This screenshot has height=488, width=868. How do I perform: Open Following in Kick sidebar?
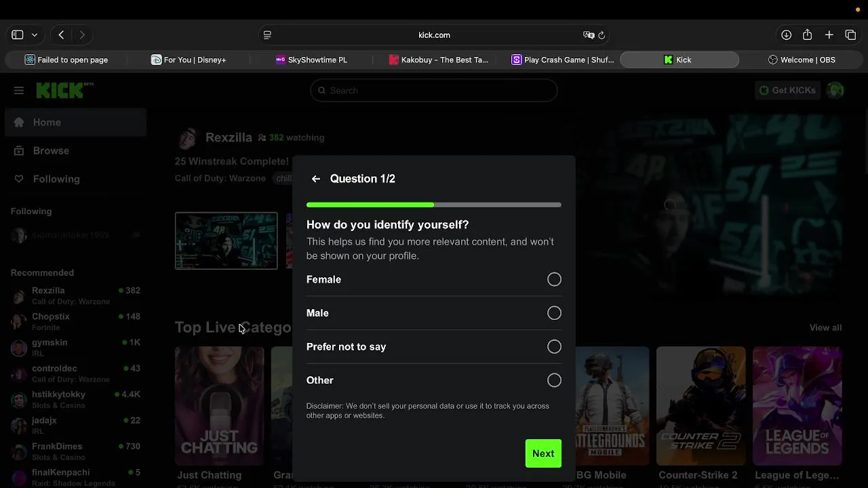click(x=75, y=179)
